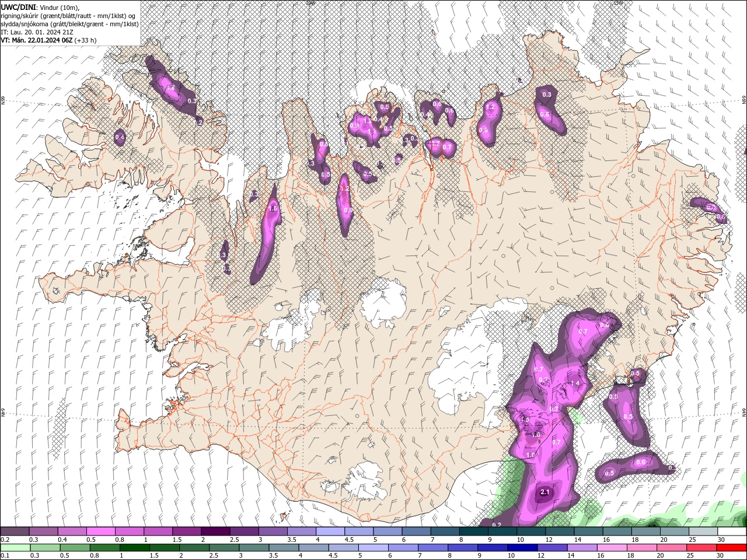Viewport: 747px width, 560px height.
Task: Click the "0.4" legend value label
Action: coord(62,540)
